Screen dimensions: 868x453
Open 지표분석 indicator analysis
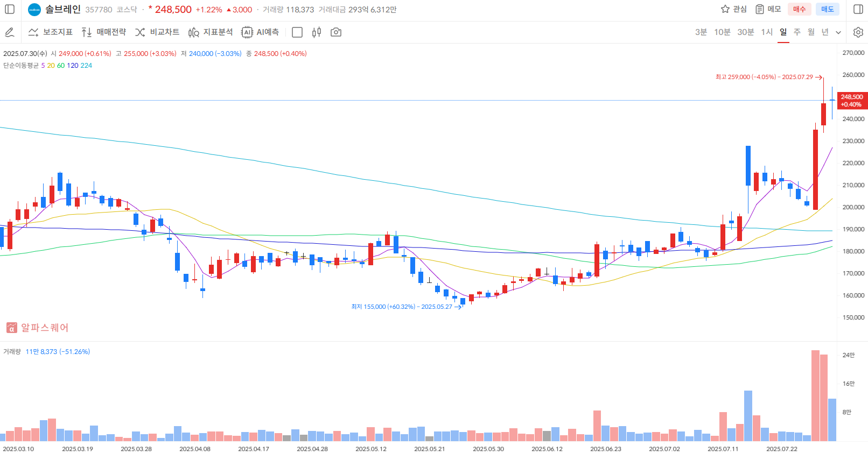tap(211, 32)
